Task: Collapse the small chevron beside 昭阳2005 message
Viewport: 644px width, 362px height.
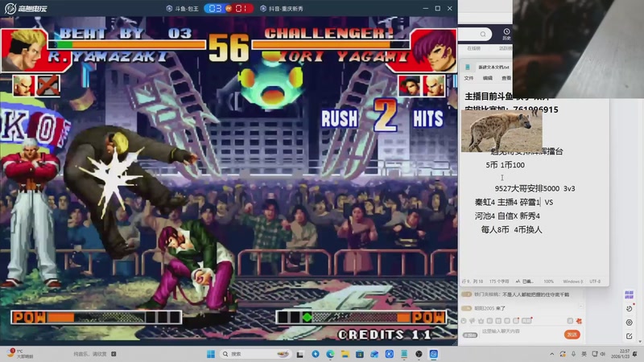Action: [x=580, y=306]
